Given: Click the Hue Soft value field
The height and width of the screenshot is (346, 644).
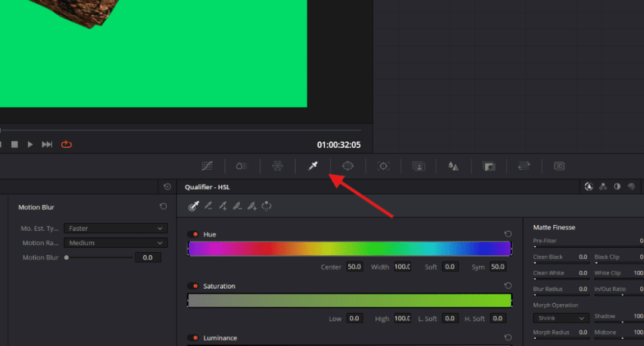Looking at the screenshot, I should [x=450, y=267].
